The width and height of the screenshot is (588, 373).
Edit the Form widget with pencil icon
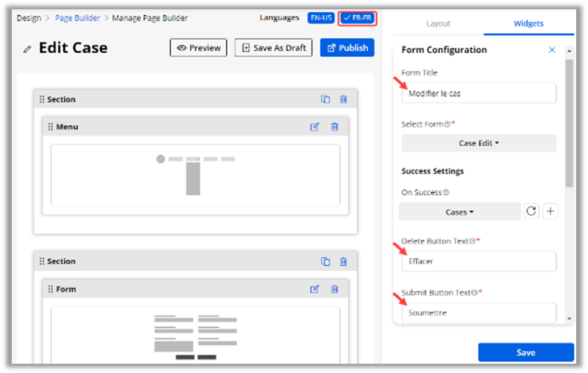314,289
